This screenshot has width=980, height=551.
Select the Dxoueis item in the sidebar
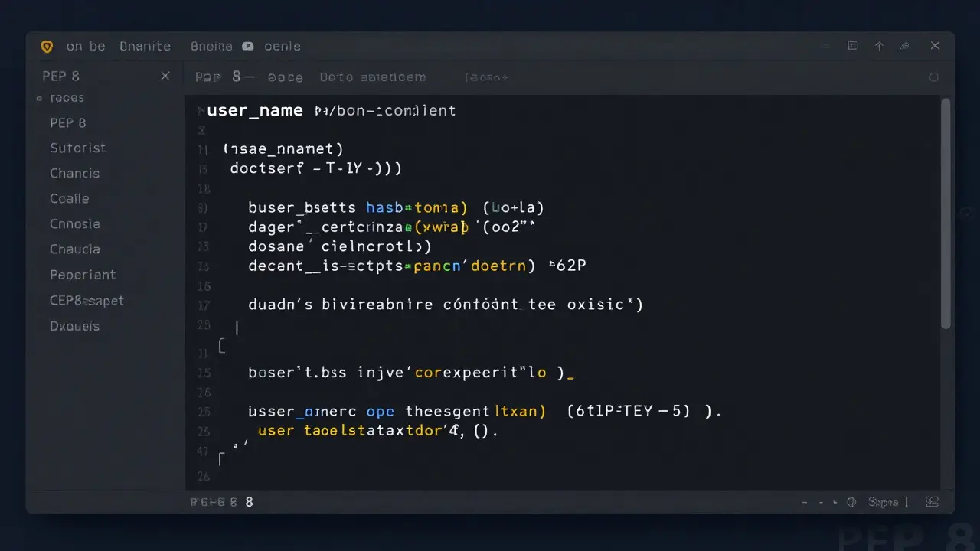[x=74, y=325]
